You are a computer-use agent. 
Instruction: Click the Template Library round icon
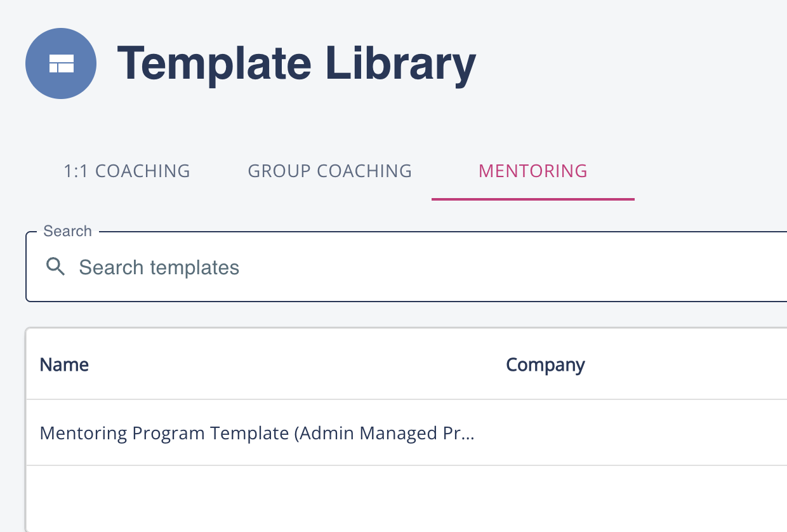click(61, 63)
